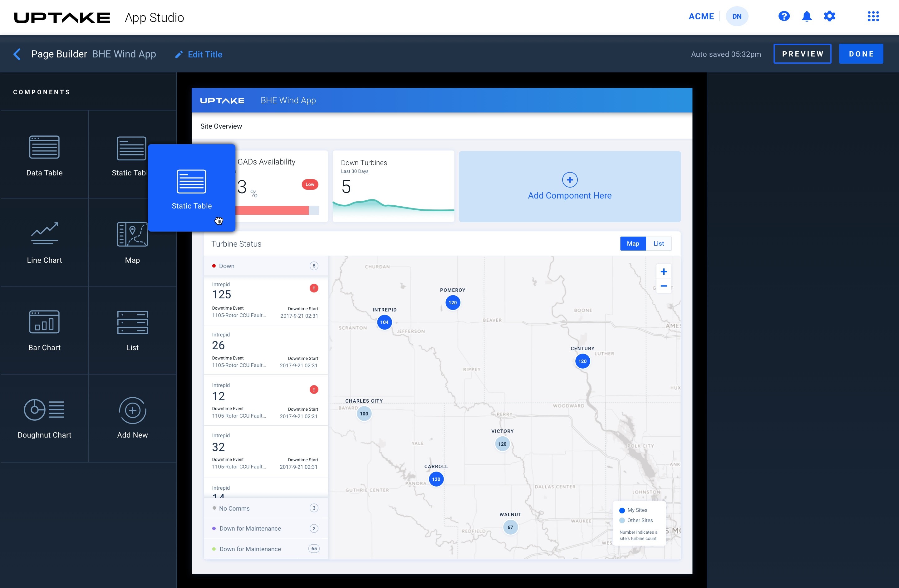Go back using the Page Builder arrow
This screenshot has height=588, width=899.
(17, 54)
